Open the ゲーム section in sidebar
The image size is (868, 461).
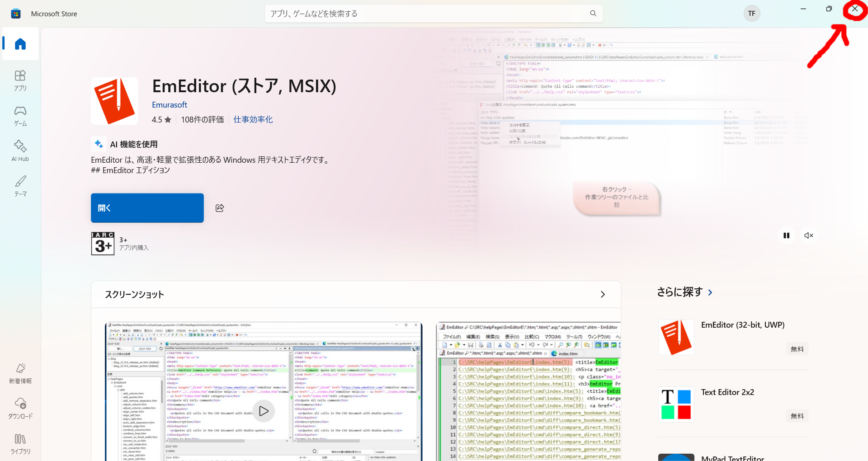(20, 116)
